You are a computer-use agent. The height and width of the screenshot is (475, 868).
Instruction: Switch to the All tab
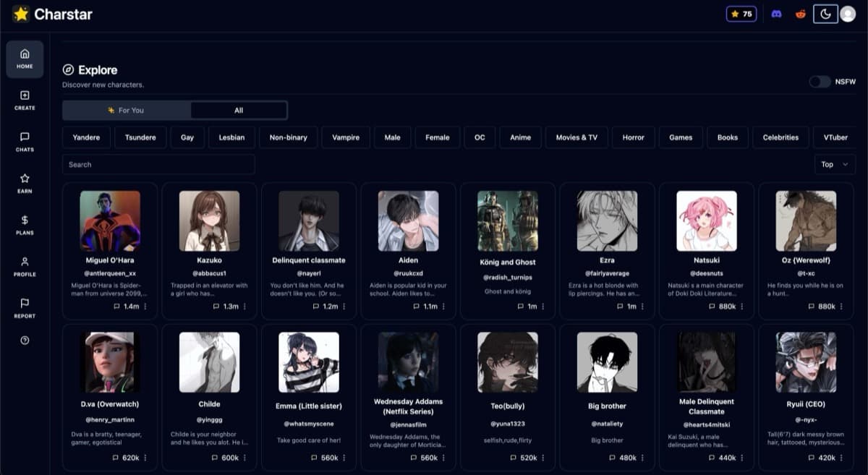(239, 110)
